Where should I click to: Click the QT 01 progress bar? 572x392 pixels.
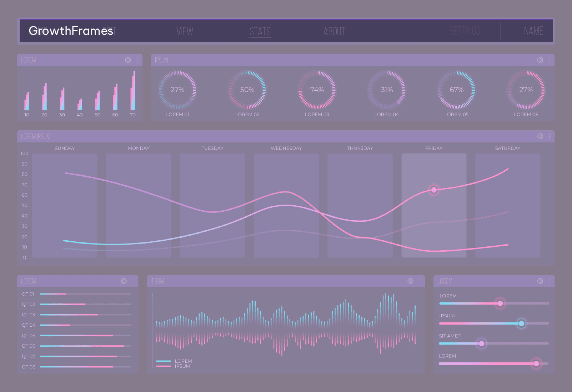pos(86,294)
